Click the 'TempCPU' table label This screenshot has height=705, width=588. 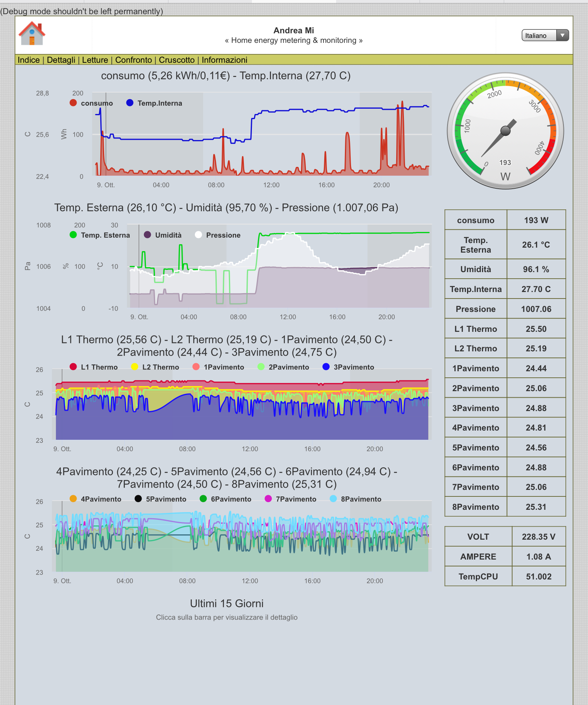(x=478, y=576)
